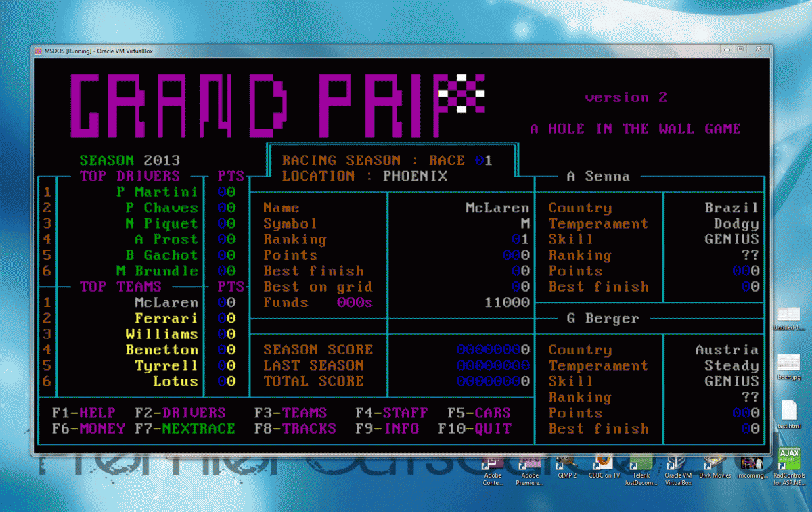Select the F2-DRIVERS menu option
812x512 pixels.
tap(180, 413)
